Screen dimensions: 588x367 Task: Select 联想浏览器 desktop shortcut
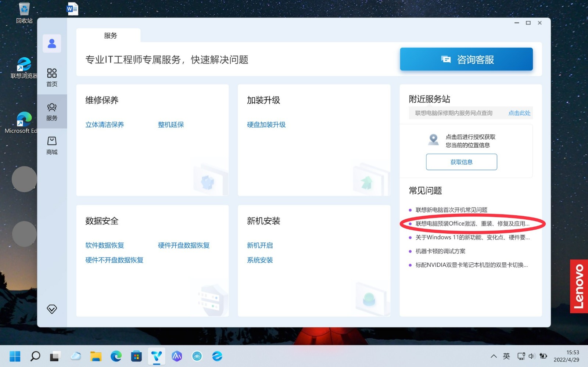24,68
